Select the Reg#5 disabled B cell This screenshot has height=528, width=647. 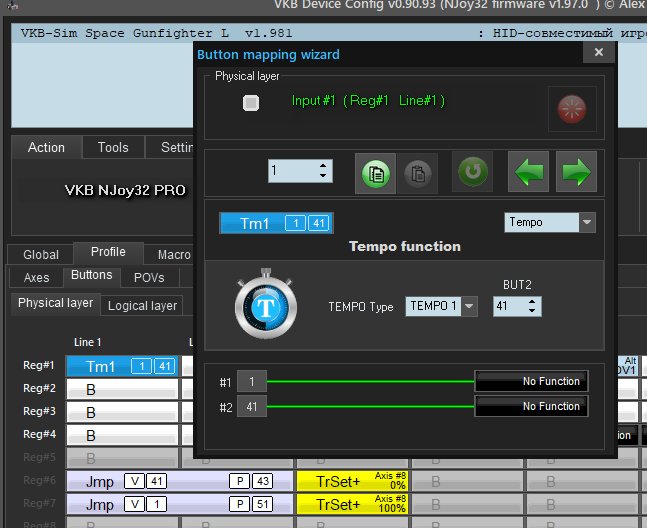point(122,458)
